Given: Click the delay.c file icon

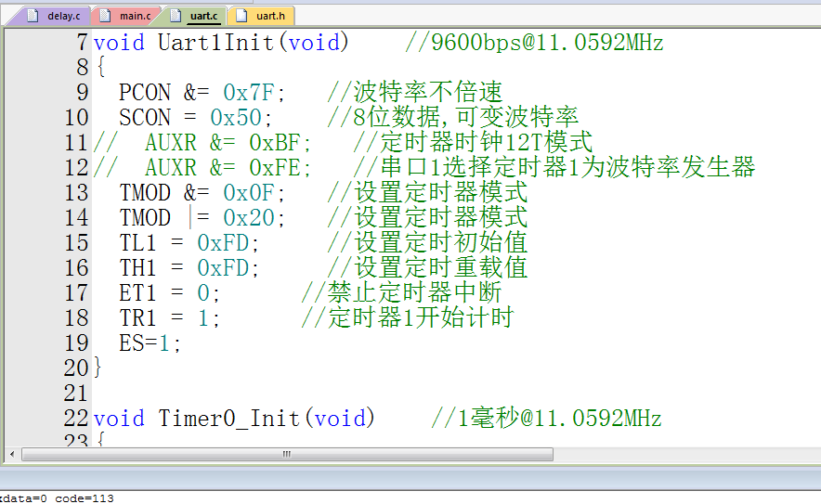Looking at the screenshot, I should tap(33, 16).
